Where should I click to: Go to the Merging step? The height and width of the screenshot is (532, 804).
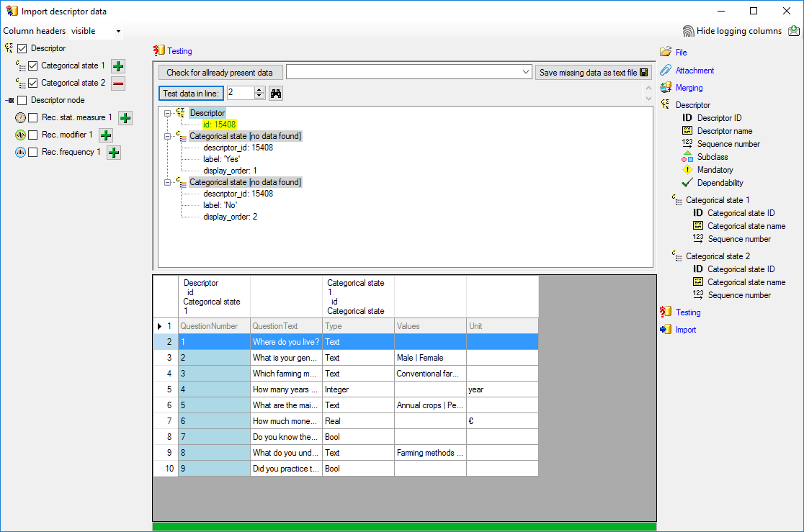coord(689,88)
